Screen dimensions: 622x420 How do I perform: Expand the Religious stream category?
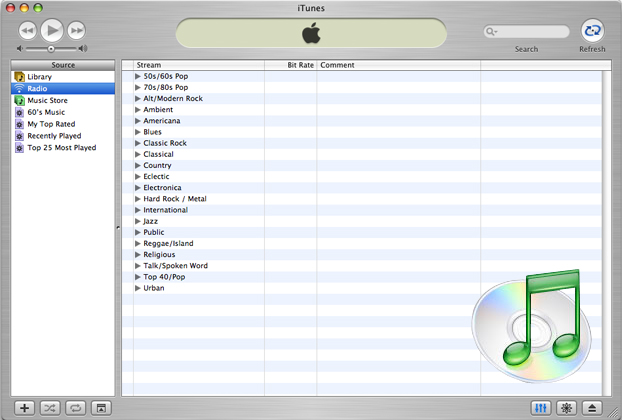(138, 254)
